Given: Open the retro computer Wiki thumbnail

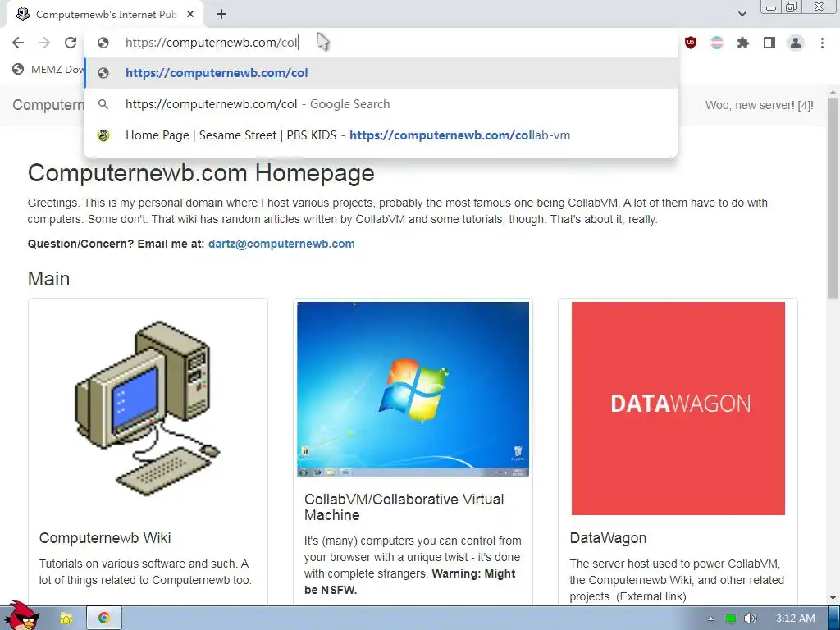Looking at the screenshot, I should click(148, 409).
